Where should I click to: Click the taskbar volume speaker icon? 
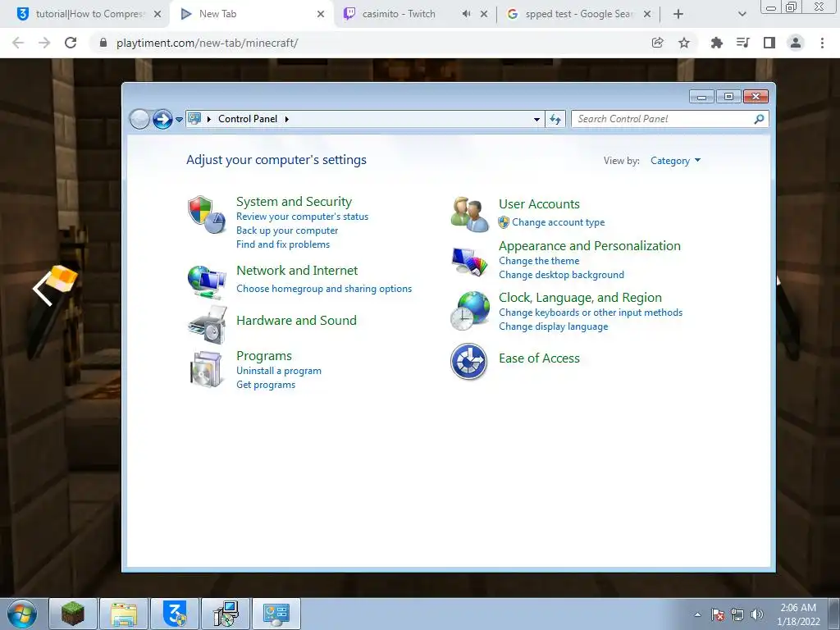[757, 614]
